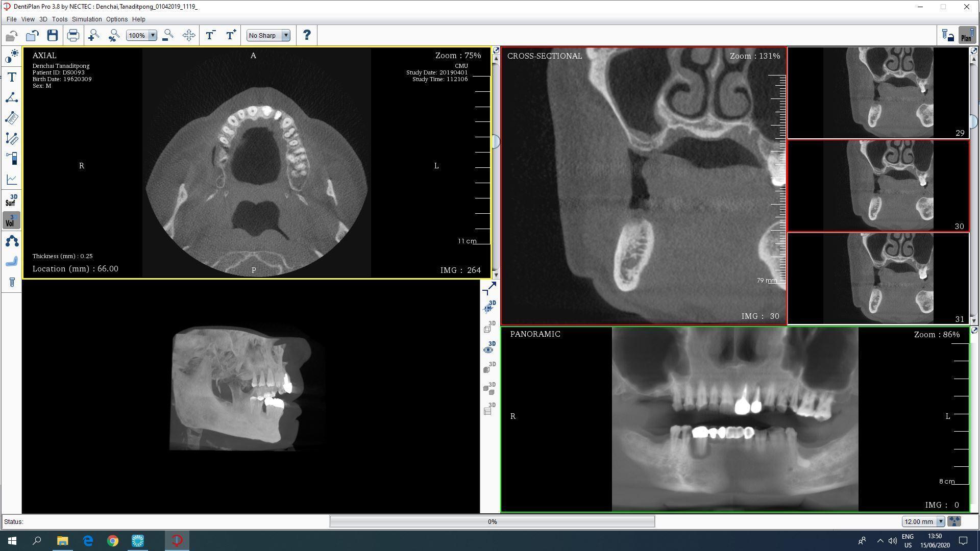This screenshot has width=980, height=551.
Task: Click the 0% status progress bar
Action: 492,521
